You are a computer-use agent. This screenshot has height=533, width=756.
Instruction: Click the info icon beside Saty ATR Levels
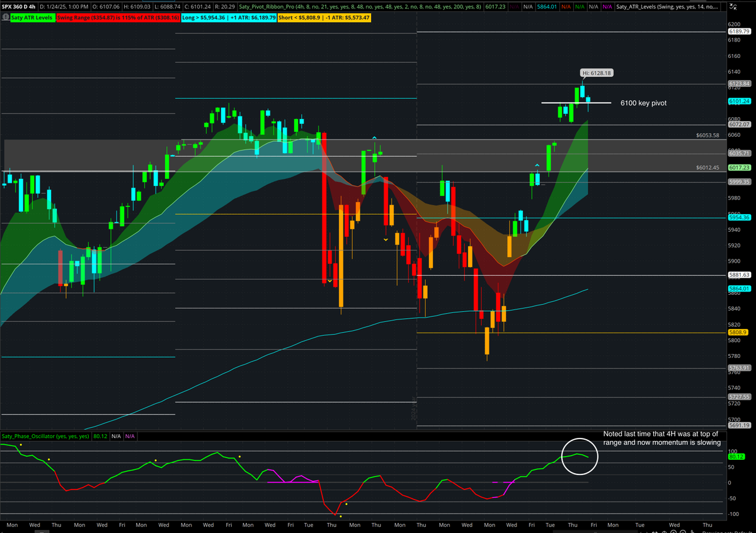[6, 18]
